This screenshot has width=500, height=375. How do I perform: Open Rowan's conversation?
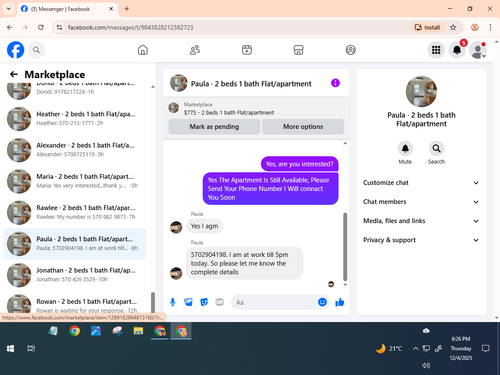(75, 304)
